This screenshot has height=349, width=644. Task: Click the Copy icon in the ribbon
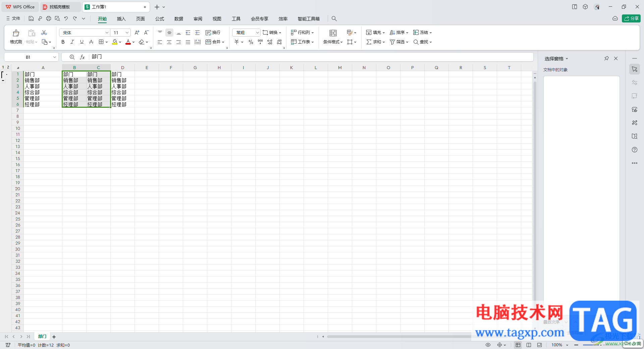click(x=45, y=42)
